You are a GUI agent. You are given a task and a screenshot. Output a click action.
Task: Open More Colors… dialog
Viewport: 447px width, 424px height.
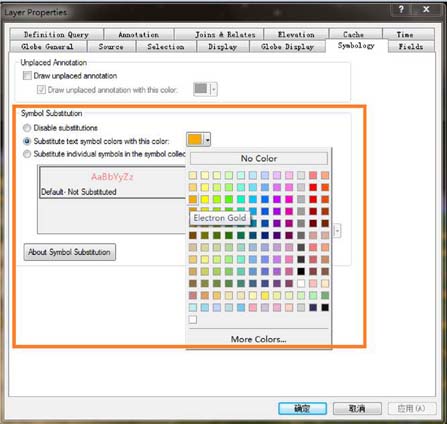(259, 339)
